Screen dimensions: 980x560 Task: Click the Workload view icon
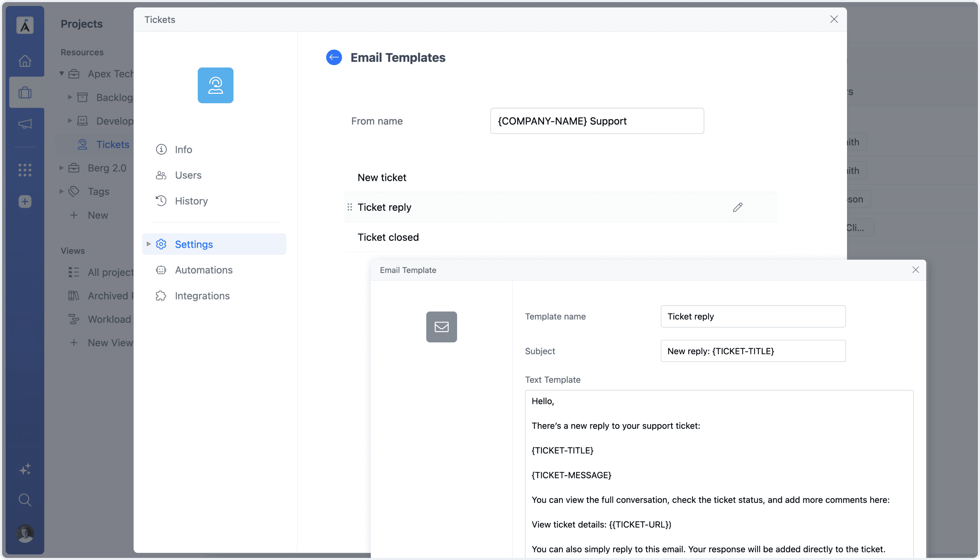(x=74, y=319)
